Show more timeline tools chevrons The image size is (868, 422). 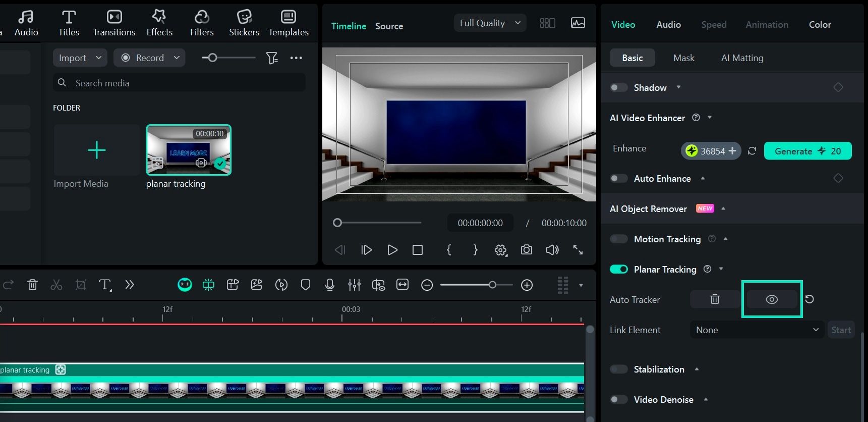[x=130, y=285]
